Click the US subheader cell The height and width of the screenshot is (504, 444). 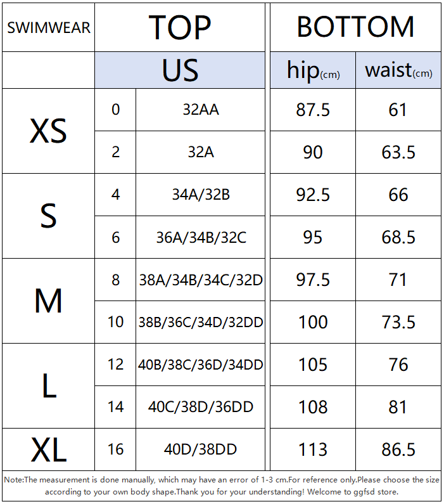click(180, 70)
